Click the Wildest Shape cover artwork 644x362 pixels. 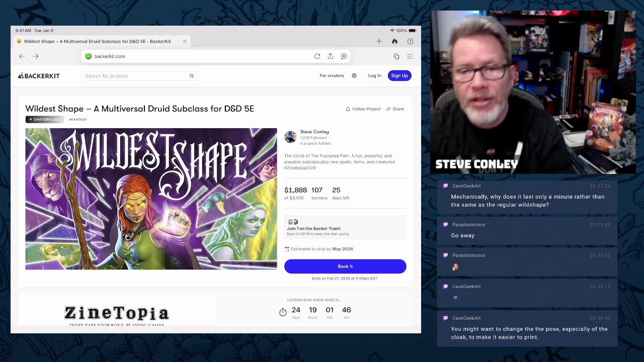(x=151, y=199)
